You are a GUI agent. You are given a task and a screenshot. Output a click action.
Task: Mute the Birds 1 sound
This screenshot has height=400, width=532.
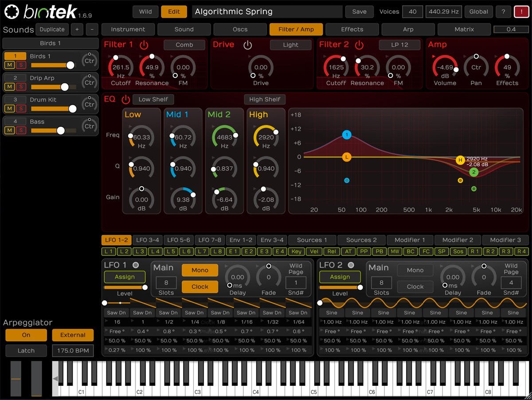click(x=9, y=65)
